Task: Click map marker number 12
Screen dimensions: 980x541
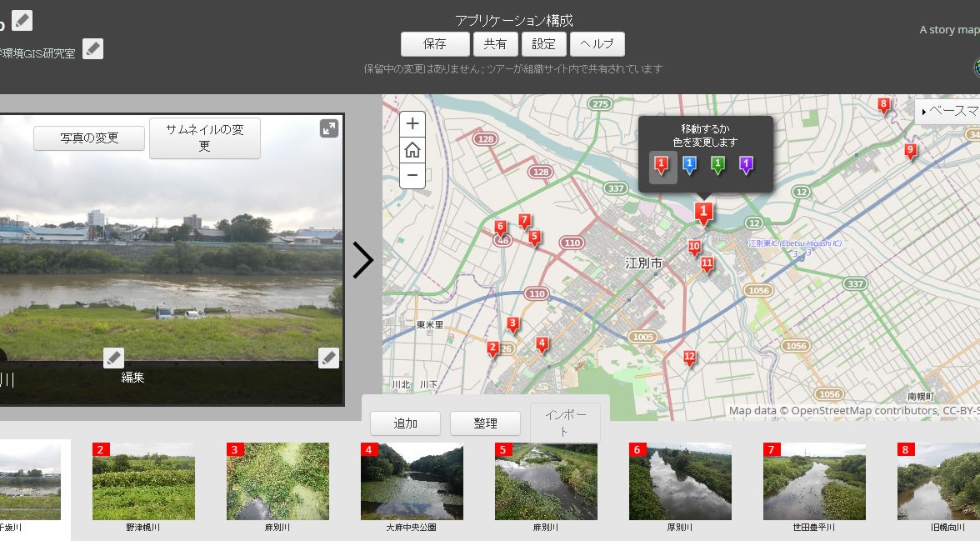Action: click(x=689, y=358)
